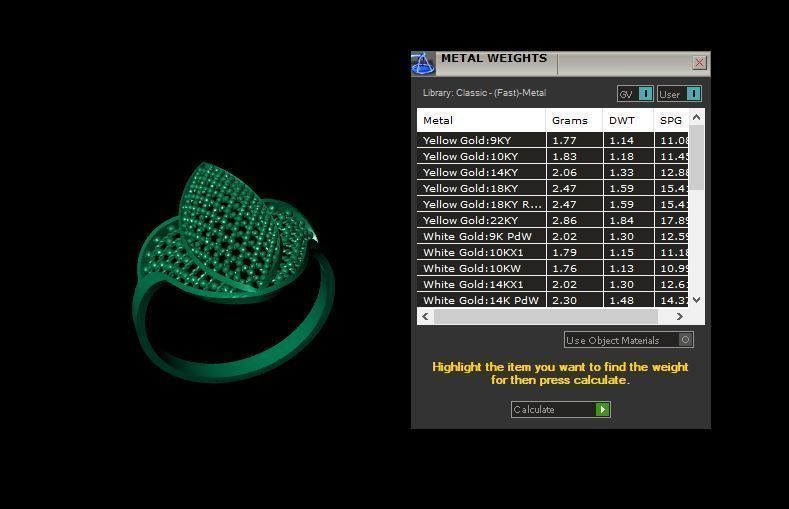Click the 1.84 DWT value
The height and width of the screenshot is (509, 789).
[x=621, y=220]
